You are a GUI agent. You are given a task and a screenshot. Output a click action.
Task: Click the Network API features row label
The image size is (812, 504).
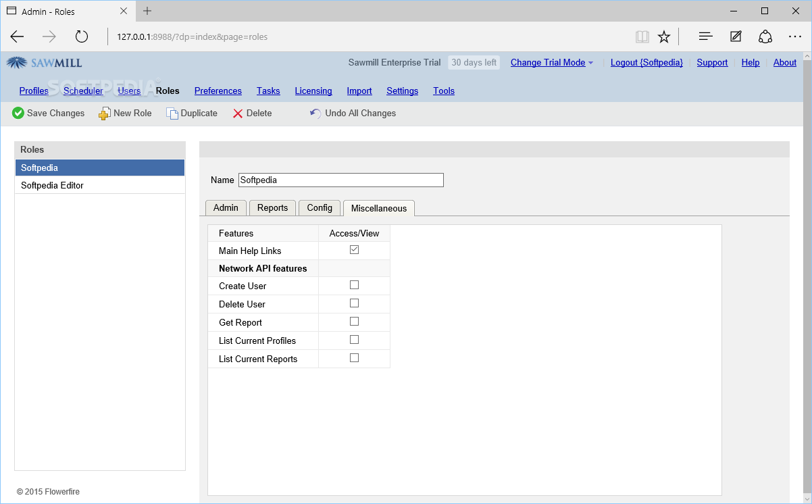click(263, 268)
